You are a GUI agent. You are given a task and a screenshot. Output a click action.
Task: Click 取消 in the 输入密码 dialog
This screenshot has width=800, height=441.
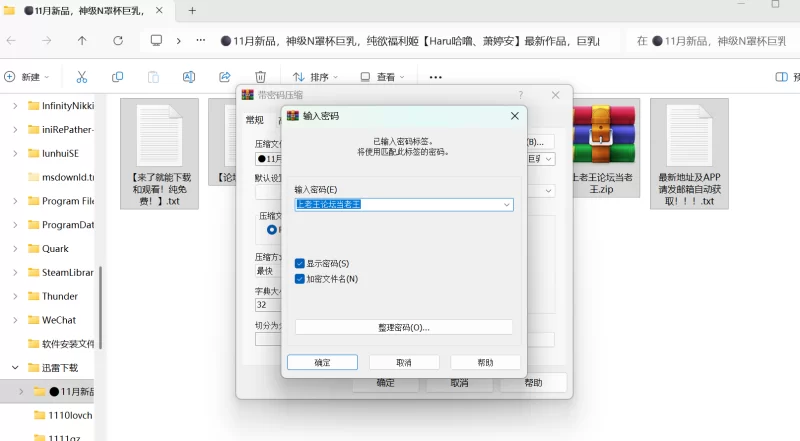[403, 362]
